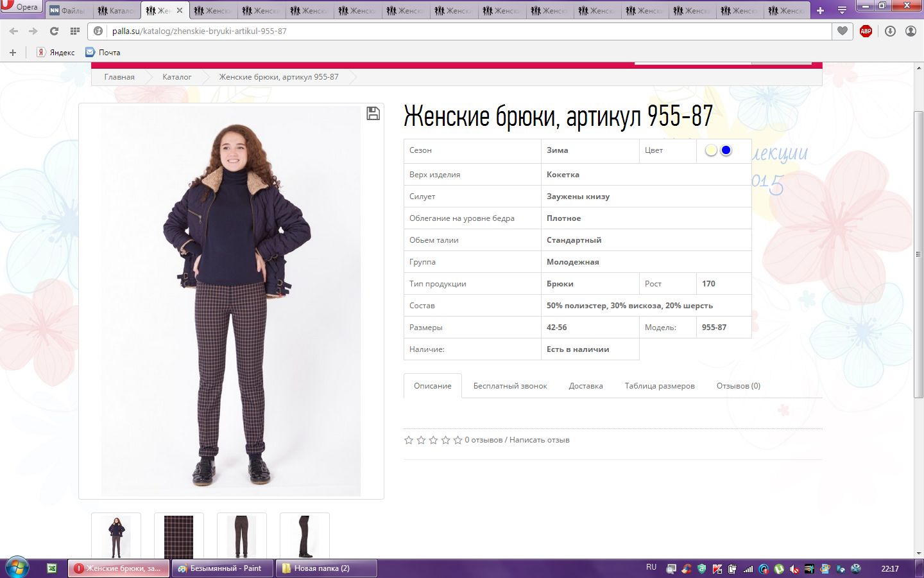This screenshot has height=578, width=924.
Task: Click the back navigation arrow
Action: point(13,31)
